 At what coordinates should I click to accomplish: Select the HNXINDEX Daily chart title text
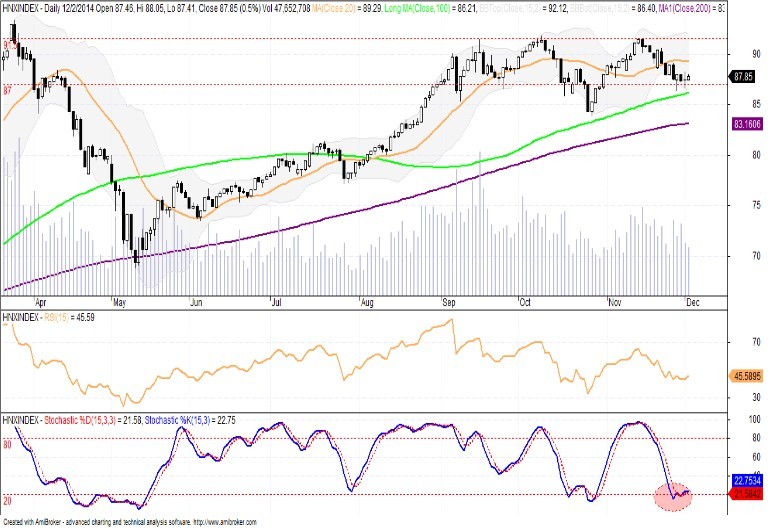(40, 6)
